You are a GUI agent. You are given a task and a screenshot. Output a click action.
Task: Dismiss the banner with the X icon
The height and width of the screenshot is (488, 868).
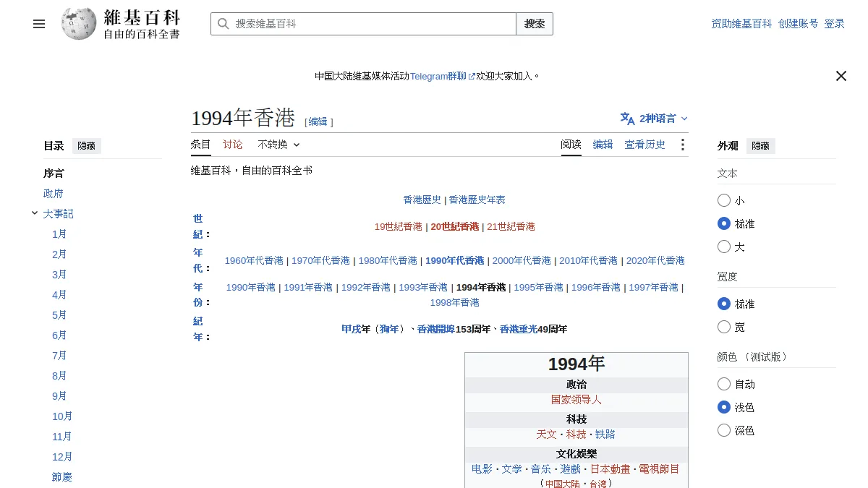[841, 76]
